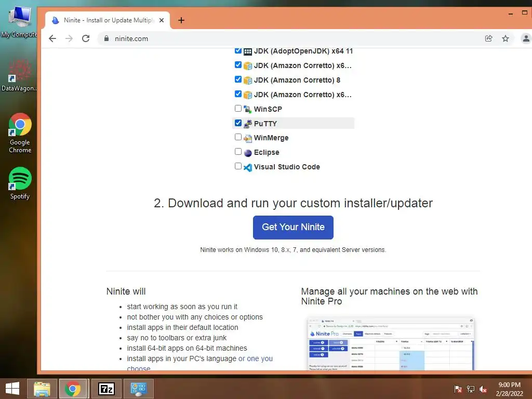Open the Control Panel taskbar icon
The width and height of the screenshot is (532, 399).
[x=138, y=389]
